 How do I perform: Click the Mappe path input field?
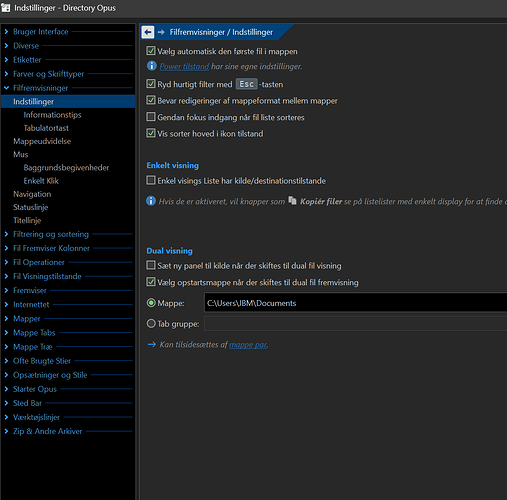355,303
